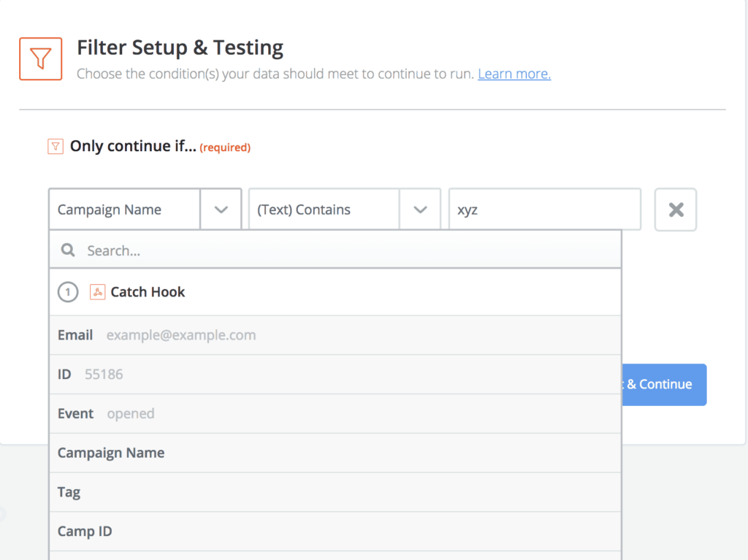Image resolution: width=748 pixels, height=560 pixels.
Task: Choose Campaign Name from the field list
Action: (335, 453)
